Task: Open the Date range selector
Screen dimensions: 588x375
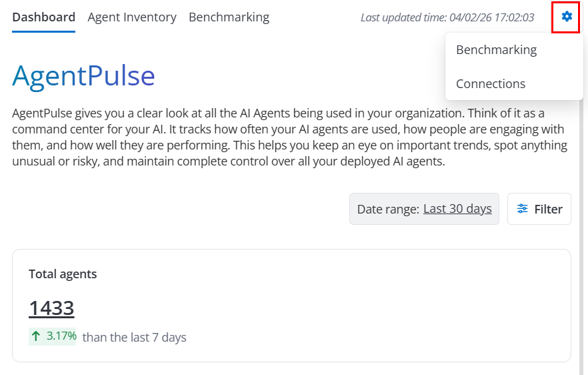Action: click(389, 209)
